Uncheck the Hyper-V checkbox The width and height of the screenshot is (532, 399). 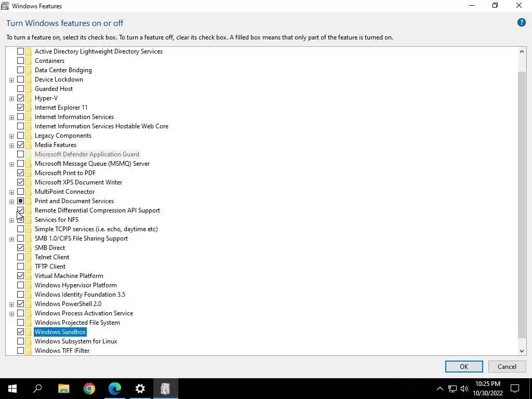(x=20, y=98)
